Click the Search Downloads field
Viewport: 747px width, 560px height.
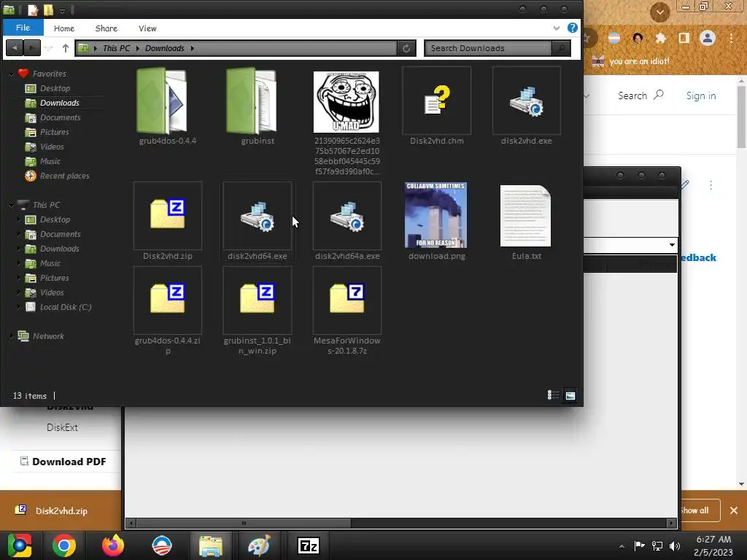[488, 48]
